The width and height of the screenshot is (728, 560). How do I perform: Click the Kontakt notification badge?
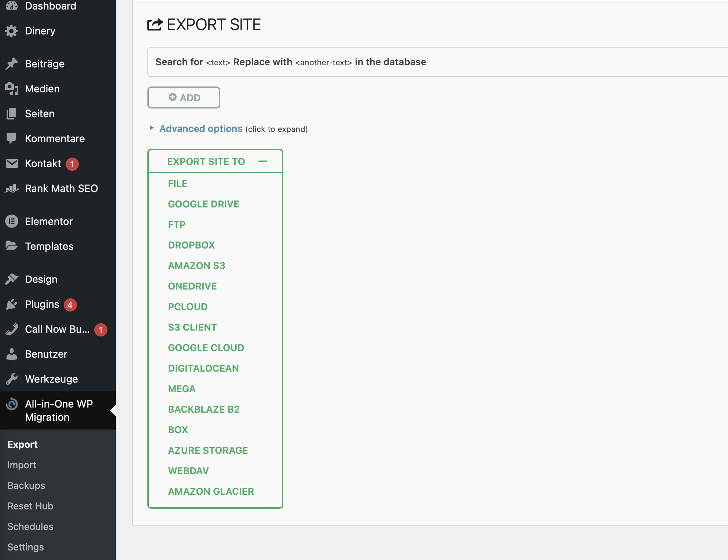click(72, 164)
